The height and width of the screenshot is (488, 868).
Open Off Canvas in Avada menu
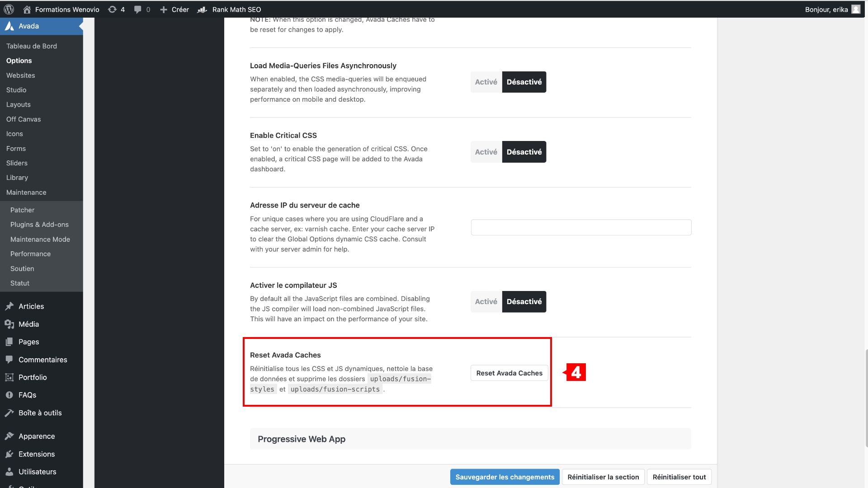[24, 119]
